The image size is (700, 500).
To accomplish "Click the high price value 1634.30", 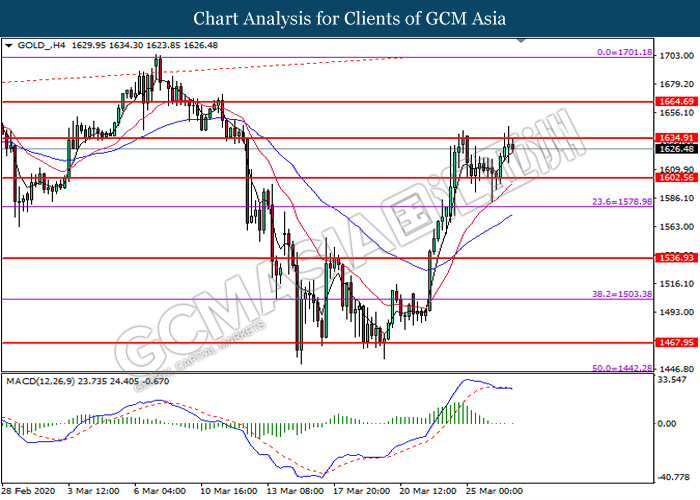I will (x=126, y=46).
